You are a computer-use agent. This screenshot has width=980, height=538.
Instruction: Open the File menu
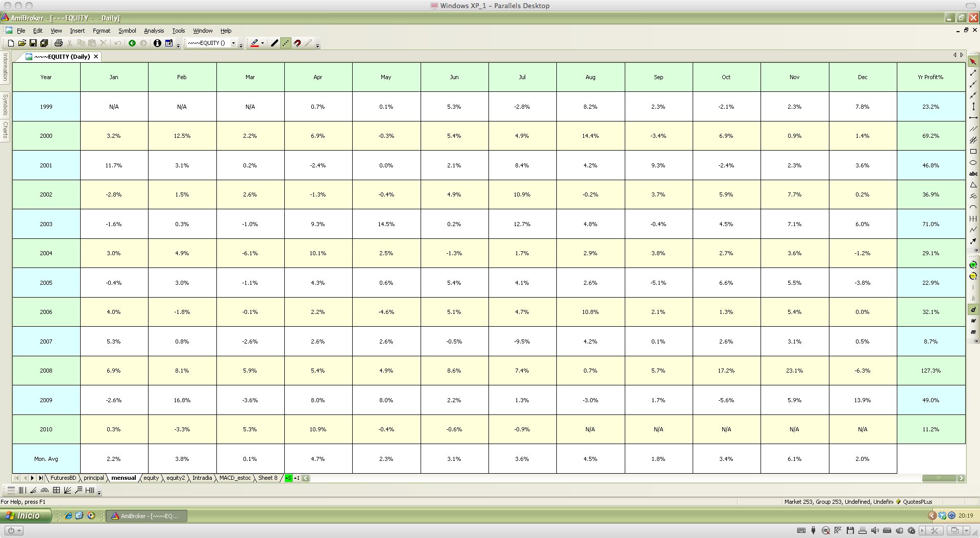click(x=21, y=31)
